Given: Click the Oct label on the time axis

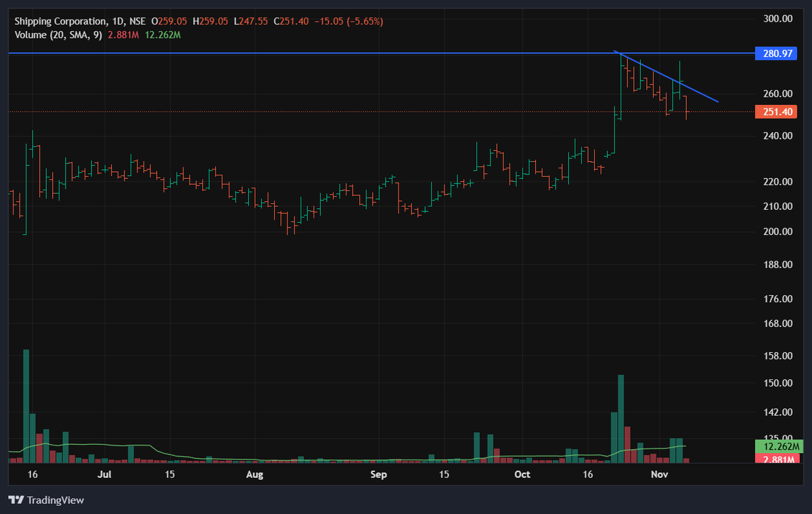Looking at the screenshot, I should click(522, 475).
